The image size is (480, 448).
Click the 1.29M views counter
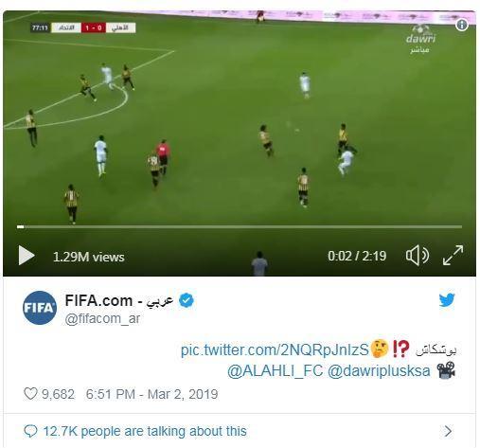click(89, 257)
